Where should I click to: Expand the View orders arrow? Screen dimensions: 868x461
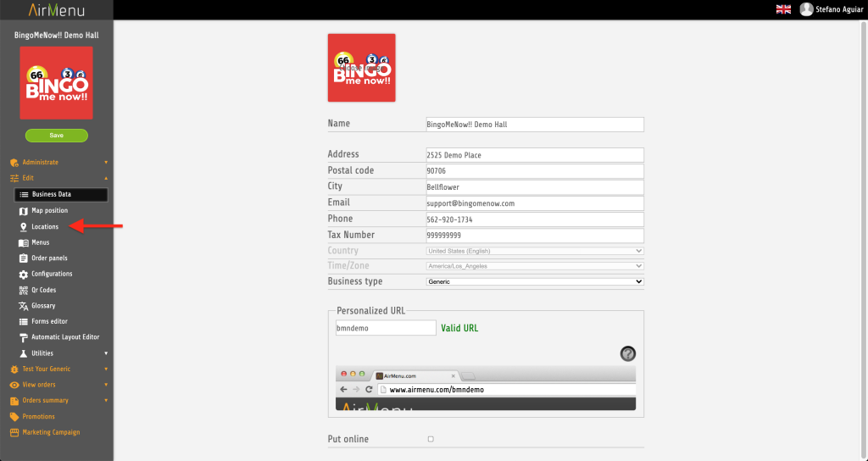point(106,385)
